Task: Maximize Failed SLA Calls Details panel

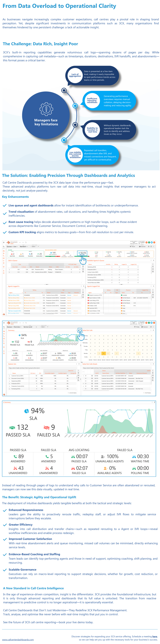Action: tap(153, 364)
